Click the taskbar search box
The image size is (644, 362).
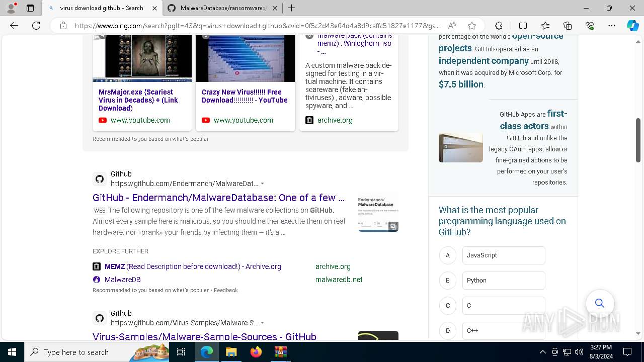[97, 352]
